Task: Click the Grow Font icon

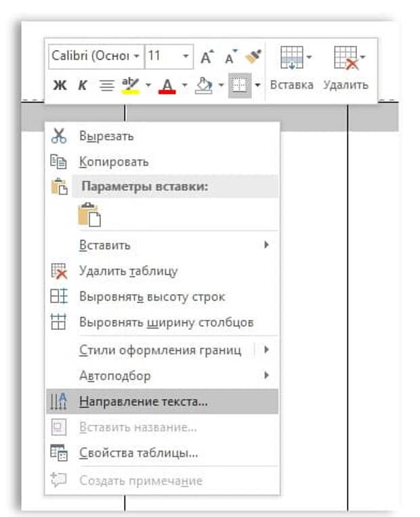Action: (207, 57)
